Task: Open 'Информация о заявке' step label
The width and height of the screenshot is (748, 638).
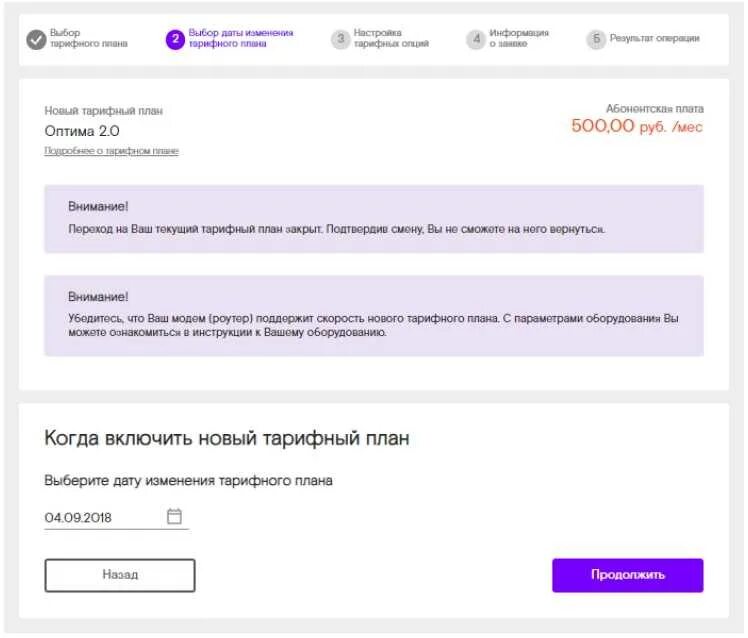Action: [x=519, y=38]
